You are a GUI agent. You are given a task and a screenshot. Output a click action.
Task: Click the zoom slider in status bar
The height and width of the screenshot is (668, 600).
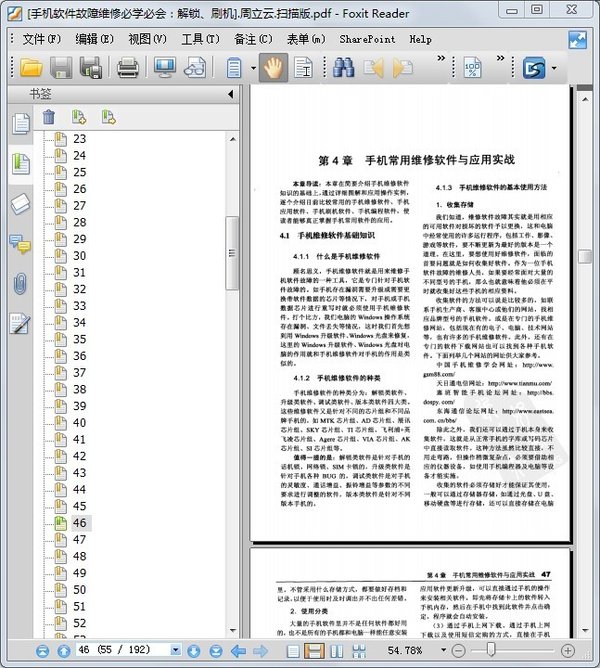(x=490, y=651)
